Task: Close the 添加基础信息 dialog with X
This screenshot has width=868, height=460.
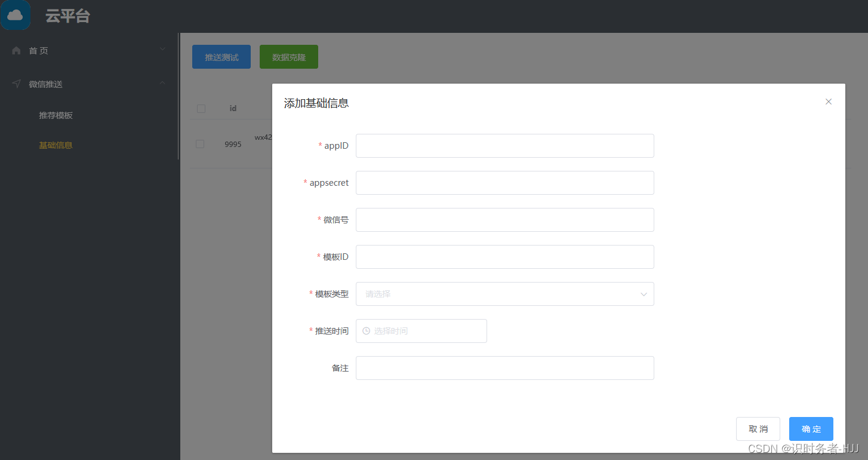Action: pyautogui.click(x=829, y=102)
